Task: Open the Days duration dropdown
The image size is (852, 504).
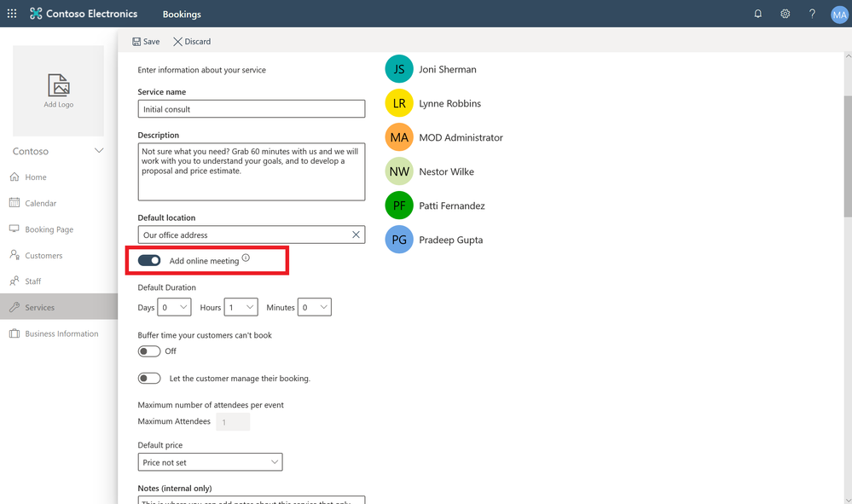Action: (x=175, y=307)
